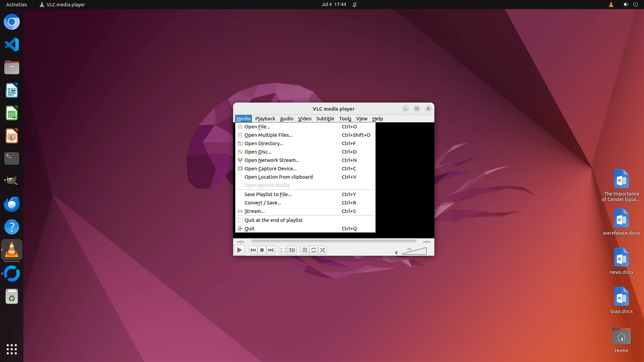Open the Playback menu
Viewport: 644px width, 362px height.
coord(265,119)
